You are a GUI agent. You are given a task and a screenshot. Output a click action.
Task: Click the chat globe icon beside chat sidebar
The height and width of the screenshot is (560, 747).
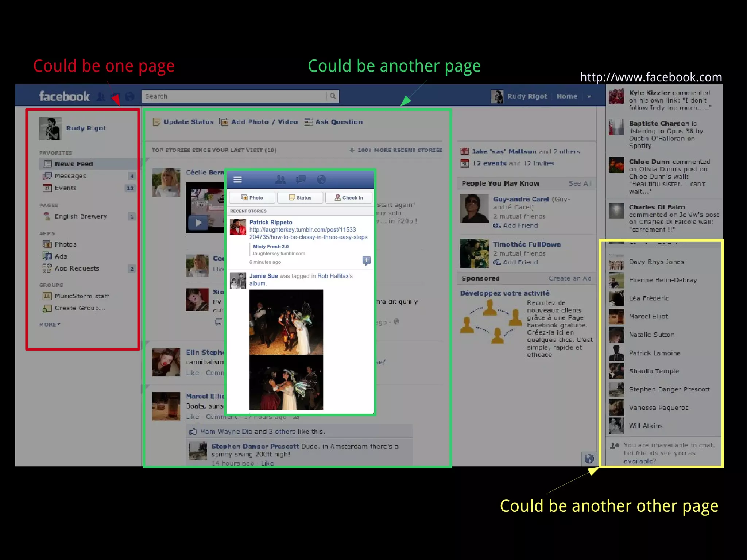coord(589,459)
